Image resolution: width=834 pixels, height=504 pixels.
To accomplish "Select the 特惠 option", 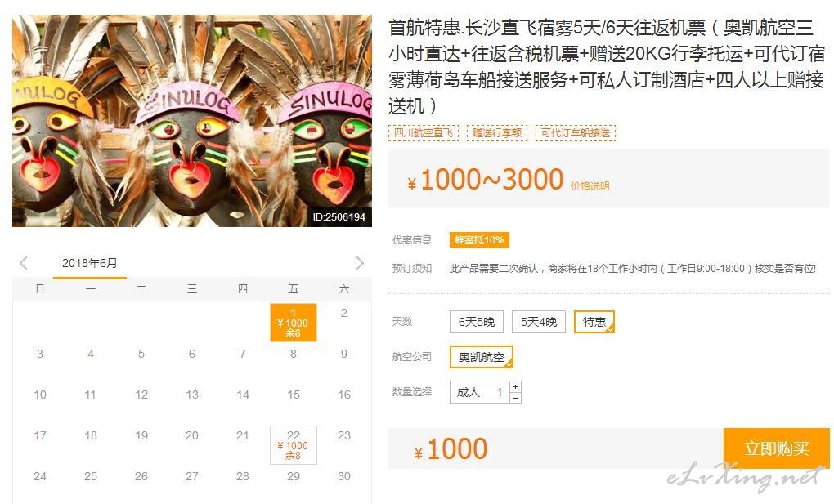I will (x=594, y=322).
